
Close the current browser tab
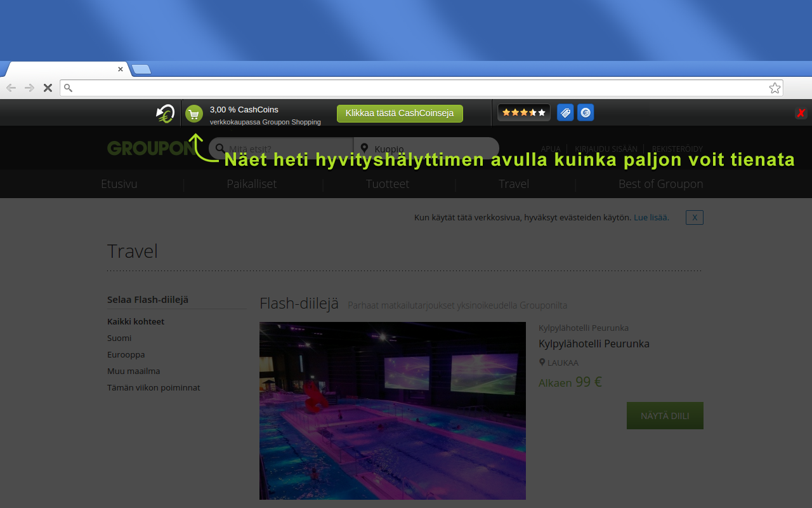[x=121, y=69]
